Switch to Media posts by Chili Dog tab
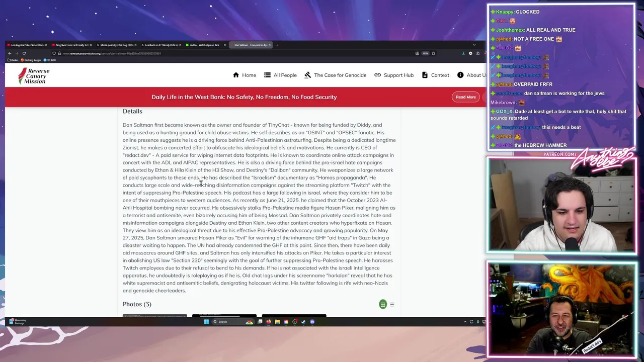 pyautogui.click(x=116, y=45)
